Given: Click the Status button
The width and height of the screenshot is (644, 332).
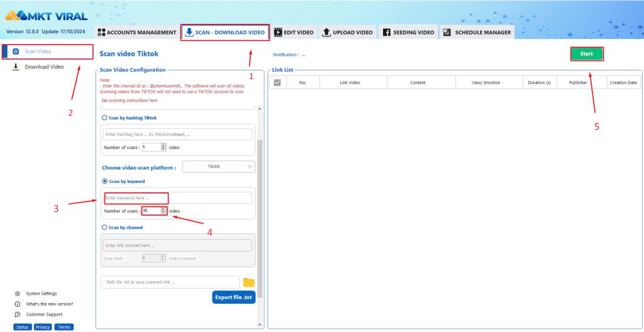Looking at the screenshot, I should pyautogui.click(x=22, y=327).
